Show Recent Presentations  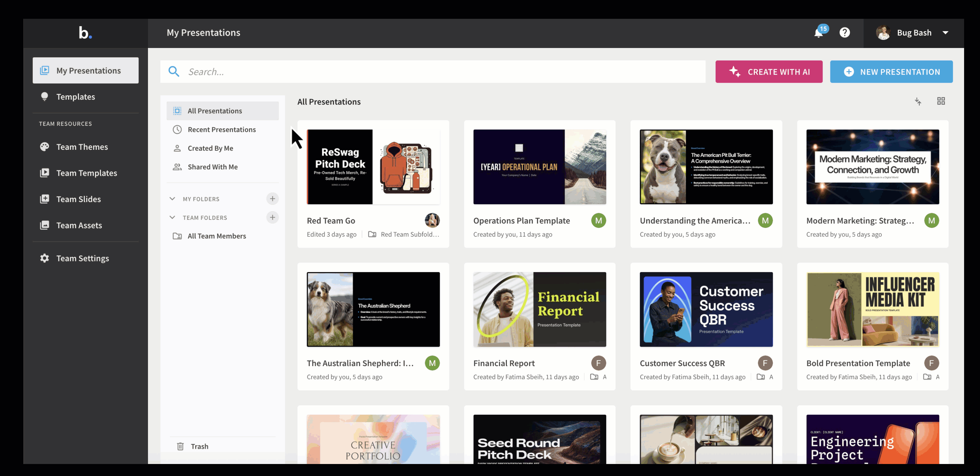[223, 130]
